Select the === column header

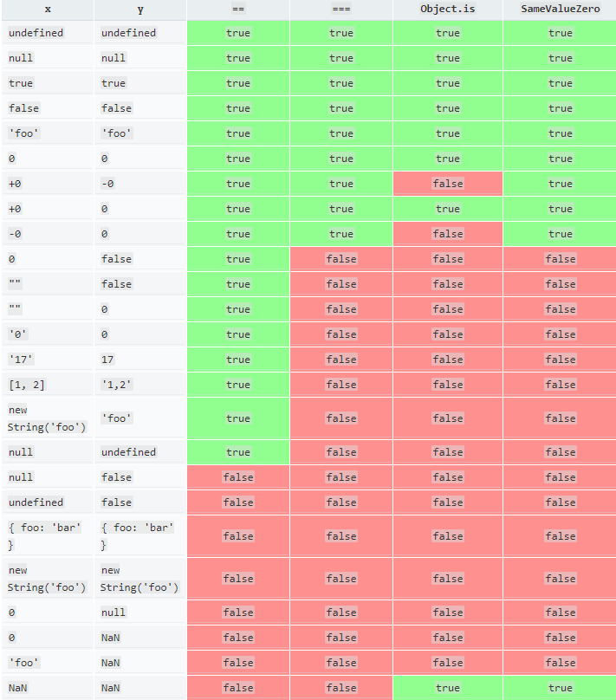tap(341, 10)
